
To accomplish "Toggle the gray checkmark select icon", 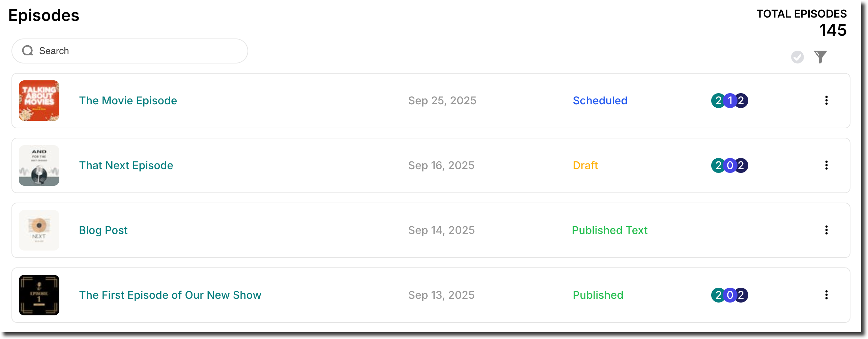I will [x=797, y=57].
